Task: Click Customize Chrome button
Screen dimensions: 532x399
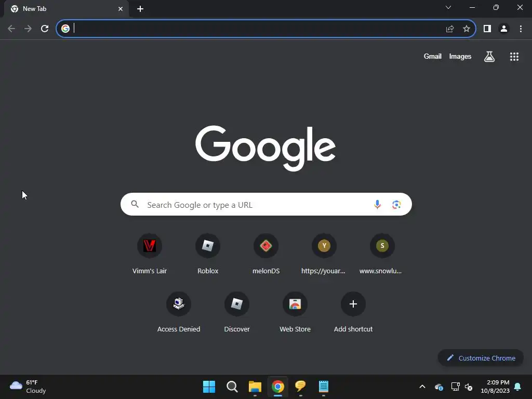Action: coord(481,358)
